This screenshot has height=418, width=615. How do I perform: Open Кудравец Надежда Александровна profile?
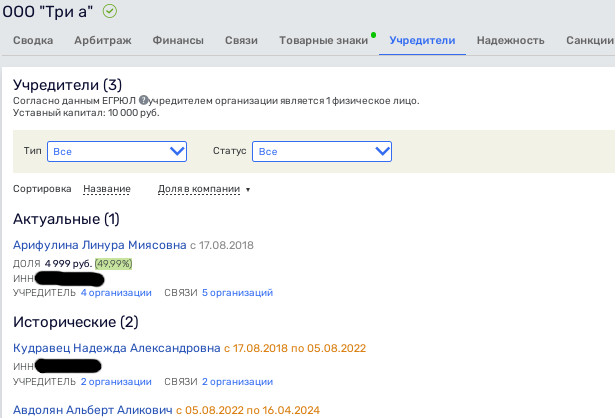116,348
